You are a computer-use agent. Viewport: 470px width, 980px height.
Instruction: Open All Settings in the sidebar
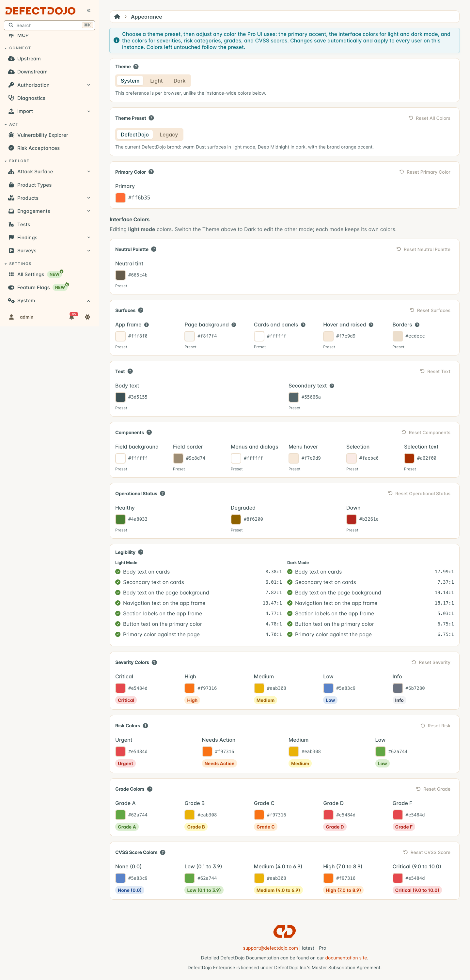coord(49,274)
